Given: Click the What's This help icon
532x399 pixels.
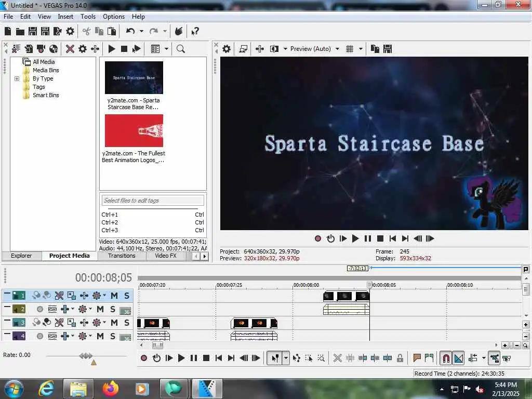Looking at the screenshot, I should [x=195, y=32].
